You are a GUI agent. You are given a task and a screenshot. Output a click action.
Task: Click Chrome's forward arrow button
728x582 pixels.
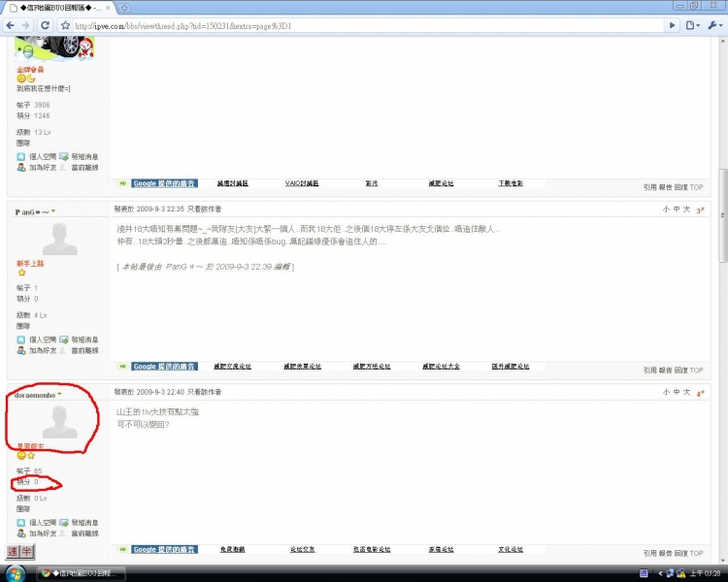[26, 25]
